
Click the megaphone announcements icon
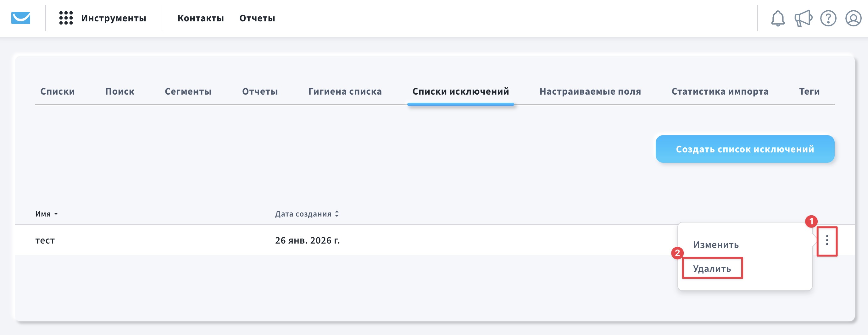coord(803,18)
